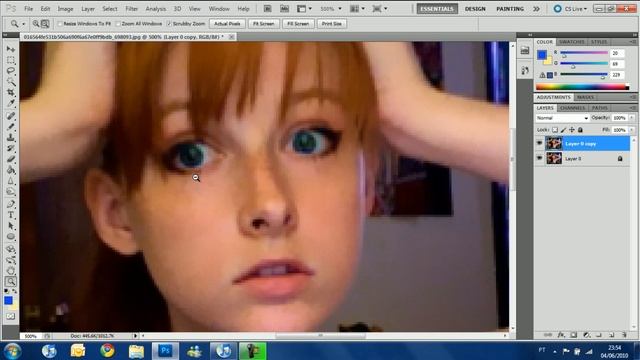Switch to the Masks tab
The width and height of the screenshot is (640, 360).
[585, 97]
